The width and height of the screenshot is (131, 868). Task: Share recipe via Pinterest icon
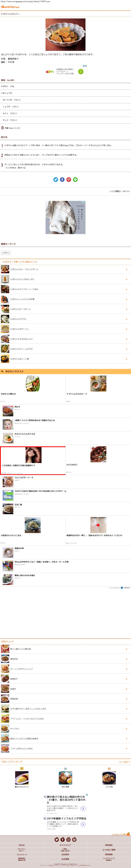coord(69,180)
